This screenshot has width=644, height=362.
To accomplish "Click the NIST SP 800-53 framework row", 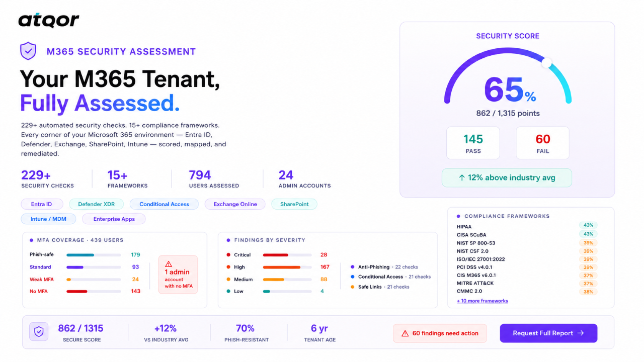I will [x=527, y=243].
